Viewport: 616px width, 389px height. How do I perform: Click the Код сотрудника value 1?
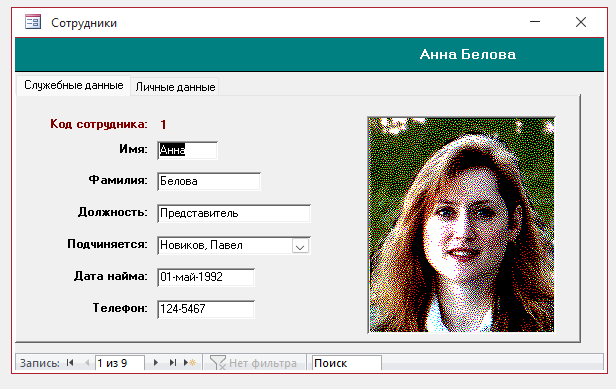[x=163, y=125]
